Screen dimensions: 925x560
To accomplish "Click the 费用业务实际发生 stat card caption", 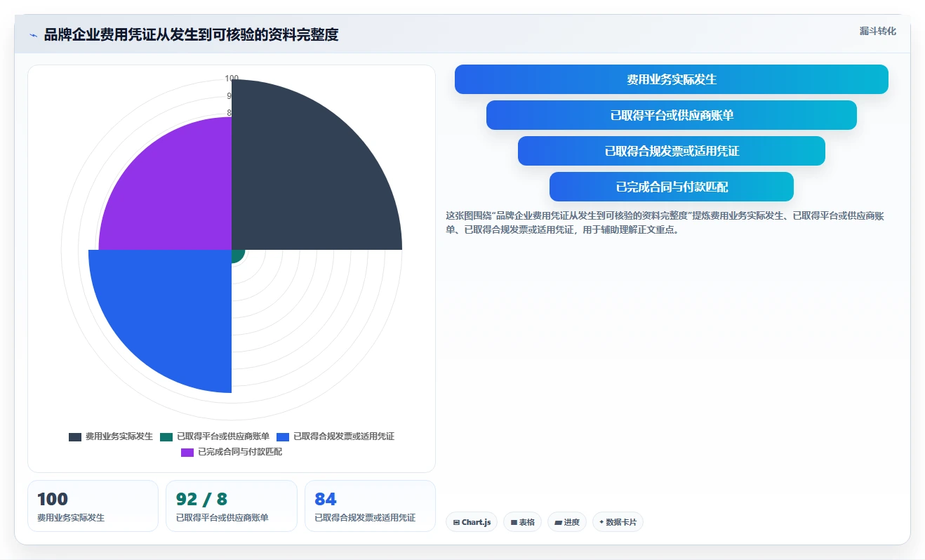I will click(x=71, y=518).
